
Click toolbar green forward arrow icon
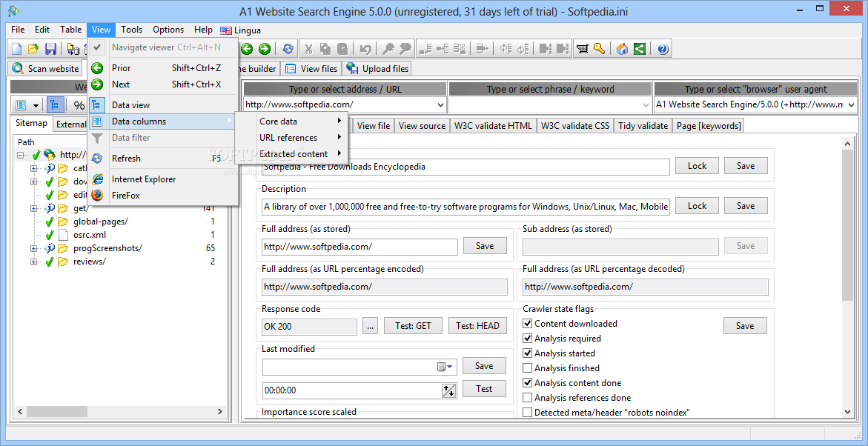[265, 49]
